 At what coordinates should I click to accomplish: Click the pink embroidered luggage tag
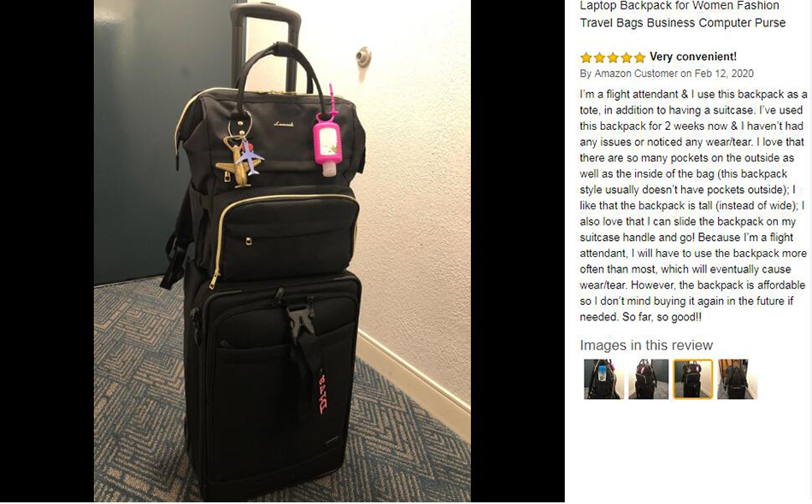click(322, 393)
